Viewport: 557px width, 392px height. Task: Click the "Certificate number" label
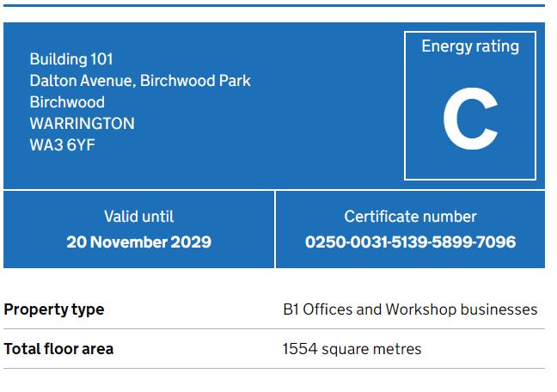coord(410,217)
